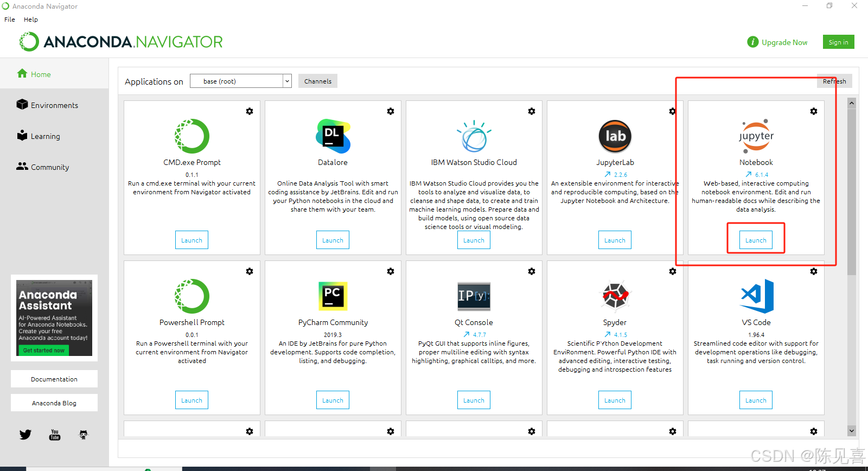This screenshot has width=868, height=471.
Task: Open Anaconda's GitHub page icon
Action: click(84, 435)
